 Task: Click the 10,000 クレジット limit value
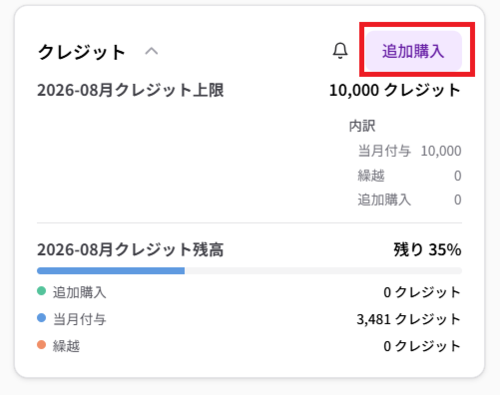(x=395, y=90)
